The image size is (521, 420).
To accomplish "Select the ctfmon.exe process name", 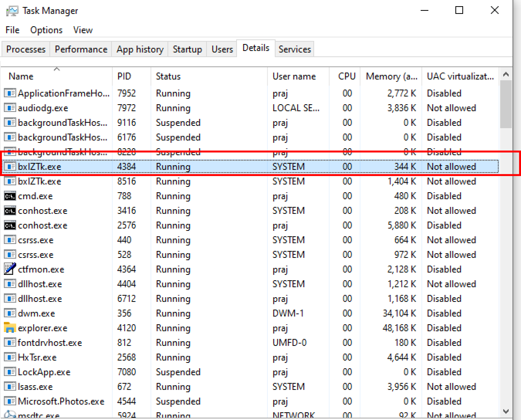I will [x=41, y=269].
